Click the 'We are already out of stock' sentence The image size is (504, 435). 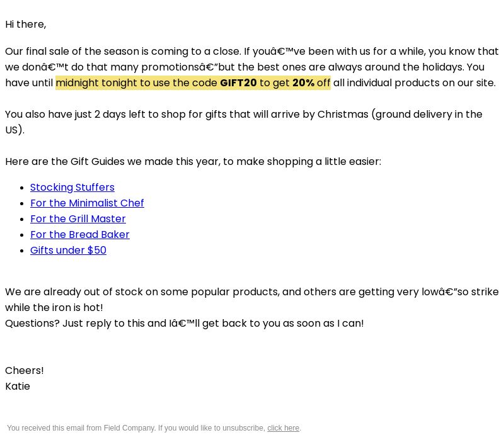[x=252, y=300]
